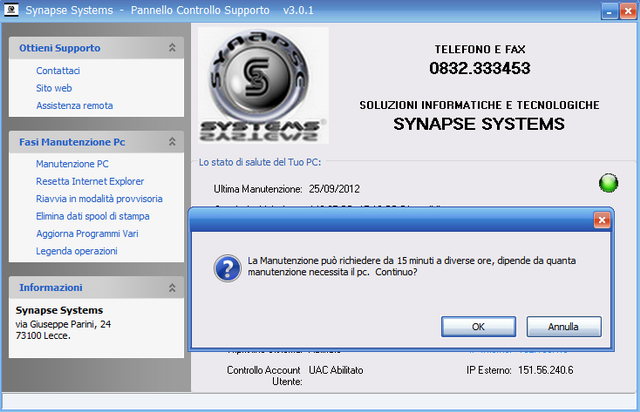Click Elimina dati spool di stampa
The image size is (640, 412).
pyautogui.click(x=93, y=216)
